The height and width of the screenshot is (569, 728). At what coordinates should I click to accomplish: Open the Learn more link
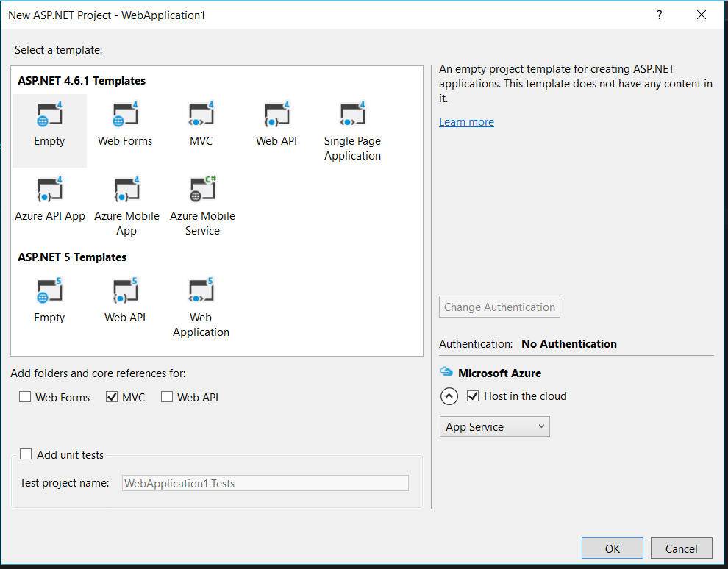click(x=466, y=122)
